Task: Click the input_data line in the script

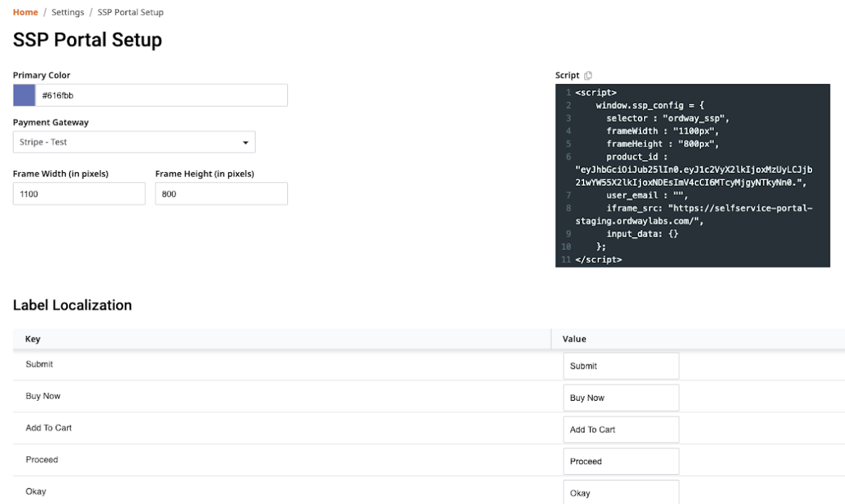Action: pos(642,233)
